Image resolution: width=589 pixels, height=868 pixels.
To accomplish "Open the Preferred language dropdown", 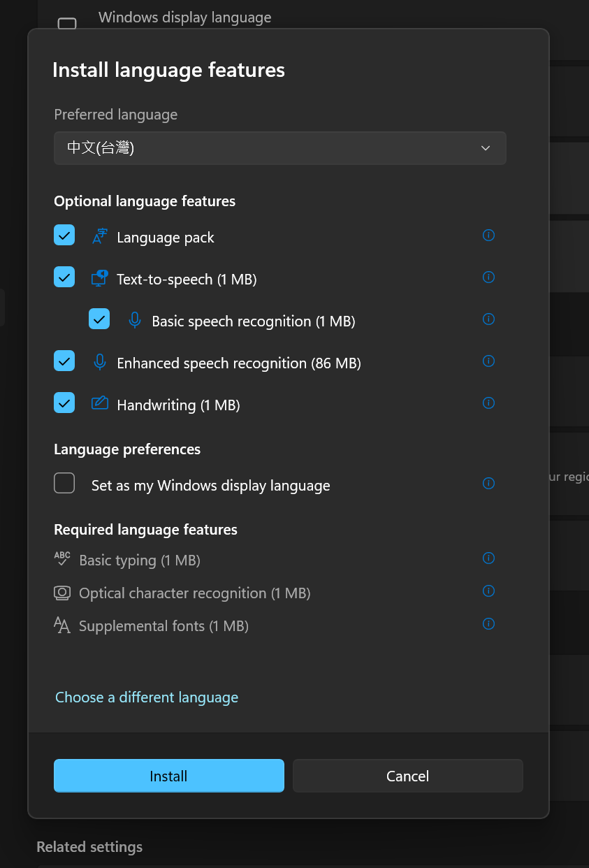I will pos(279,148).
